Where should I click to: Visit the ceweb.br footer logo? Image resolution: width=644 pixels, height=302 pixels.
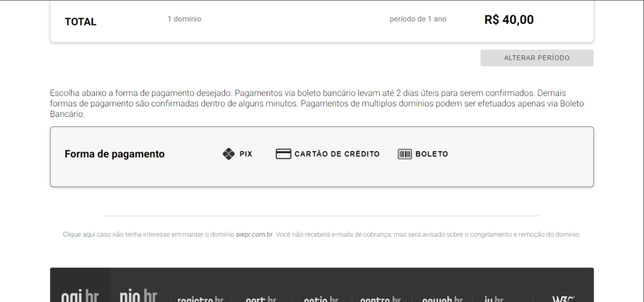coord(442,299)
